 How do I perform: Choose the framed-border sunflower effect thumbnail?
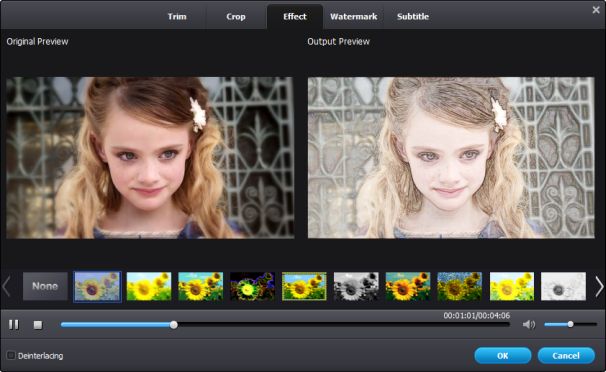pyautogui.click(x=304, y=286)
